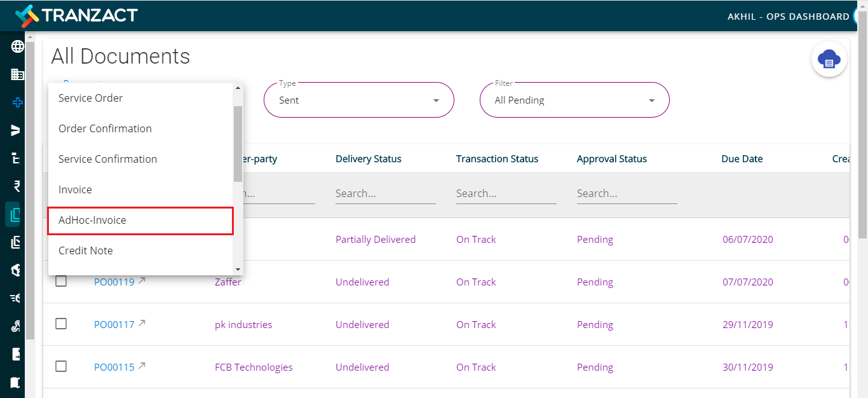
Task: Click the dropdown list's up scroll arrow
Action: pos(238,88)
